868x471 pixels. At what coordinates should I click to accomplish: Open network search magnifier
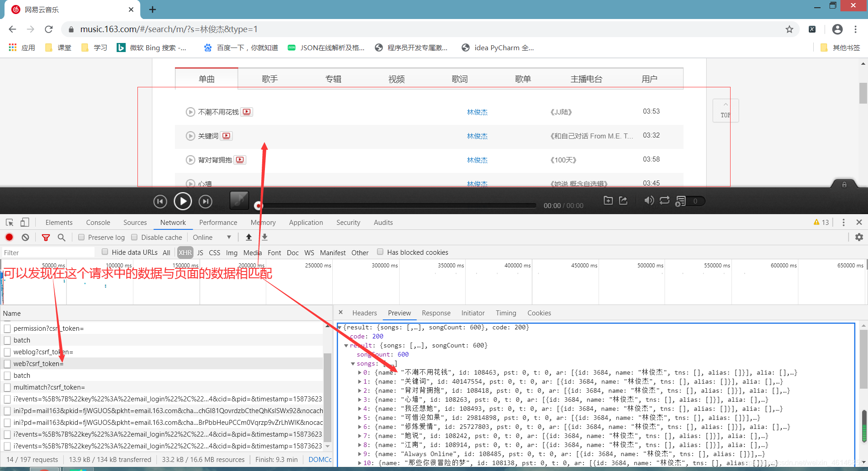61,237
